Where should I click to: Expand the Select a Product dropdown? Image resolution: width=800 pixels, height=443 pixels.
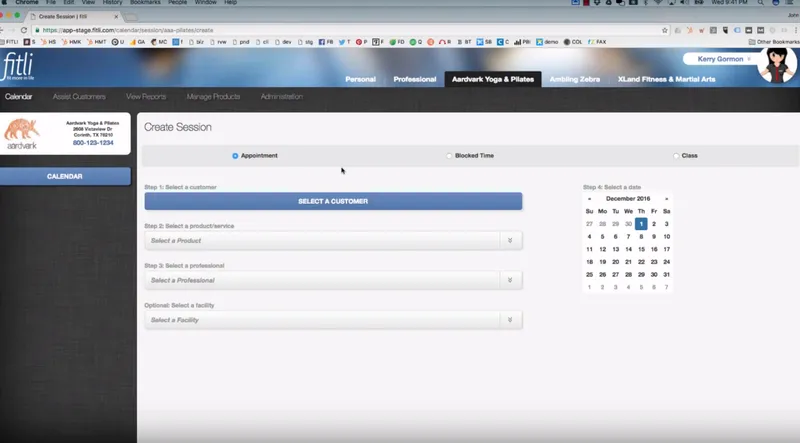(333, 240)
